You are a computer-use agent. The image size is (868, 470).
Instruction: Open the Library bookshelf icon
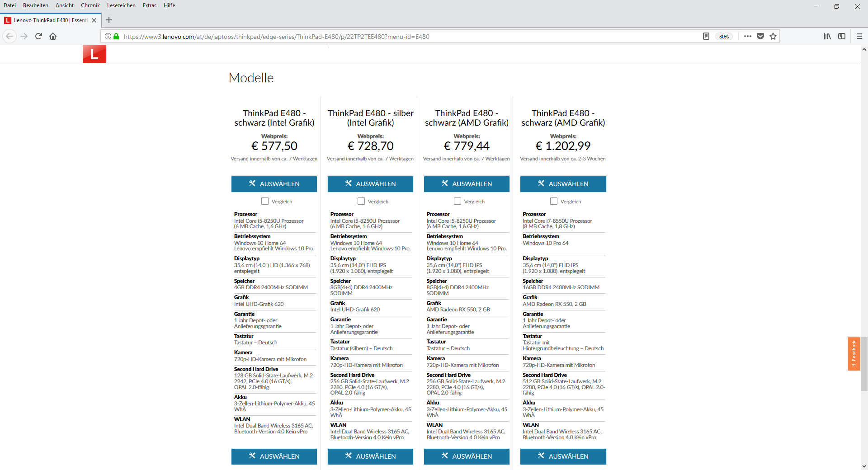(x=827, y=36)
